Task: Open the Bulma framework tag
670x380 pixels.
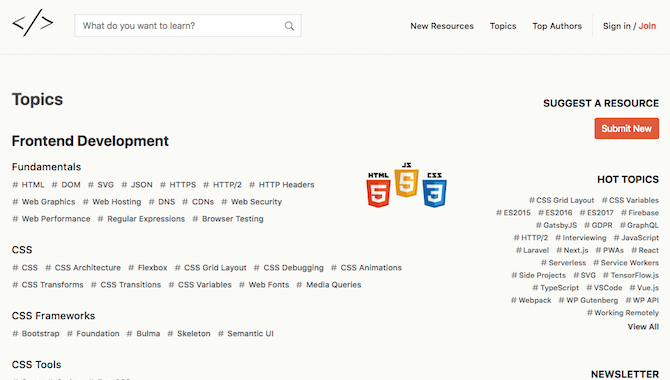Action: click(144, 333)
